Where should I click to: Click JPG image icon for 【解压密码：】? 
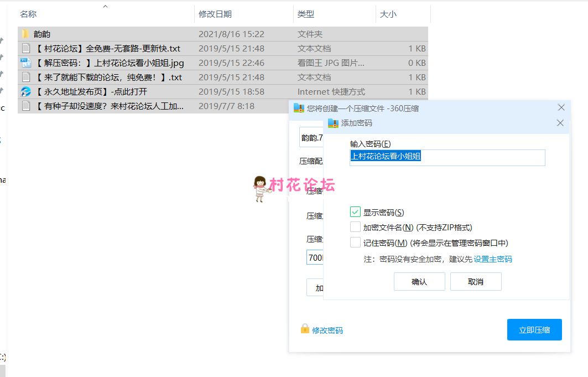coord(26,63)
